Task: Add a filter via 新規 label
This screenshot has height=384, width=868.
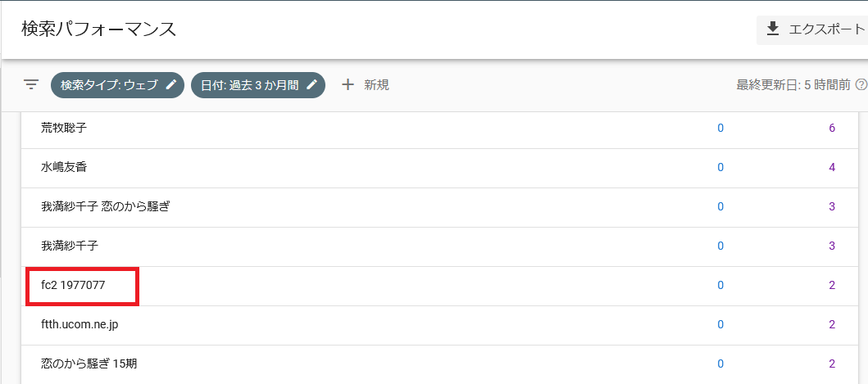Action: 376,84
